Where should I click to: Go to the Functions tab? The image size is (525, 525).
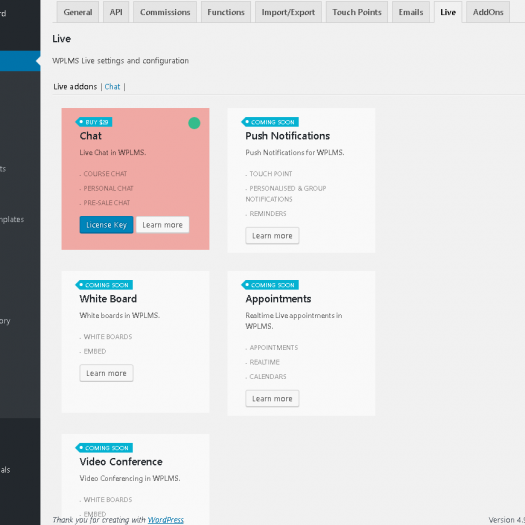click(x=226, y=12)
